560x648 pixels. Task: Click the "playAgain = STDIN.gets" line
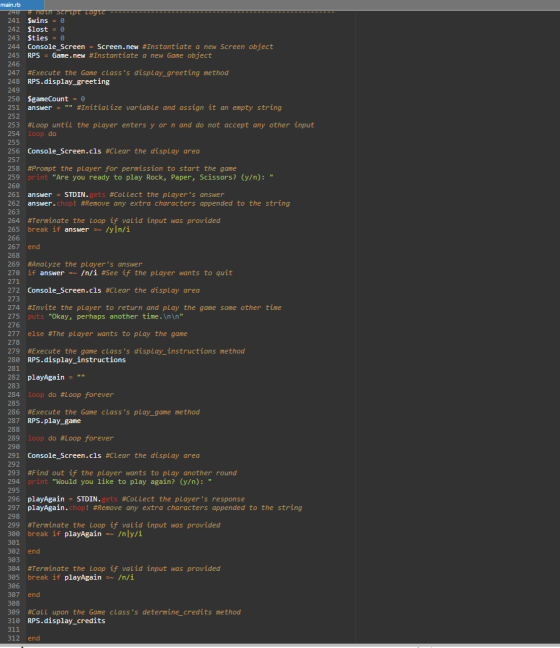(136, 499)
